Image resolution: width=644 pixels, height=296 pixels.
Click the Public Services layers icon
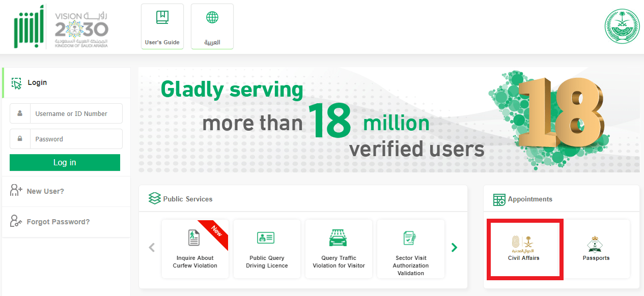155,199
